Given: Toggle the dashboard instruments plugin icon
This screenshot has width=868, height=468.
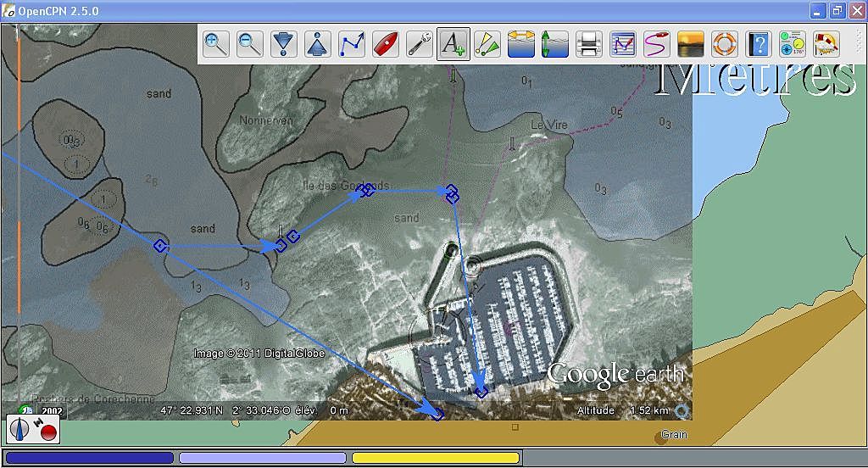Looking at the screenshot, I should tap(793, 44).
